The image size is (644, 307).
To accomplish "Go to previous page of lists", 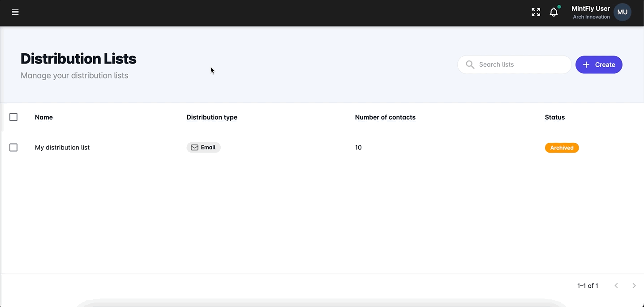I will click(616, 286).
